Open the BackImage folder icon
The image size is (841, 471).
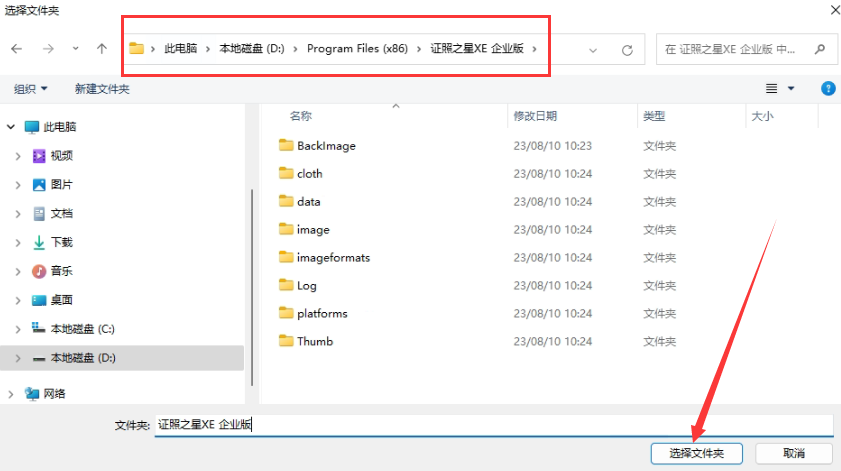pyautogui.click(x=286, y=146)
